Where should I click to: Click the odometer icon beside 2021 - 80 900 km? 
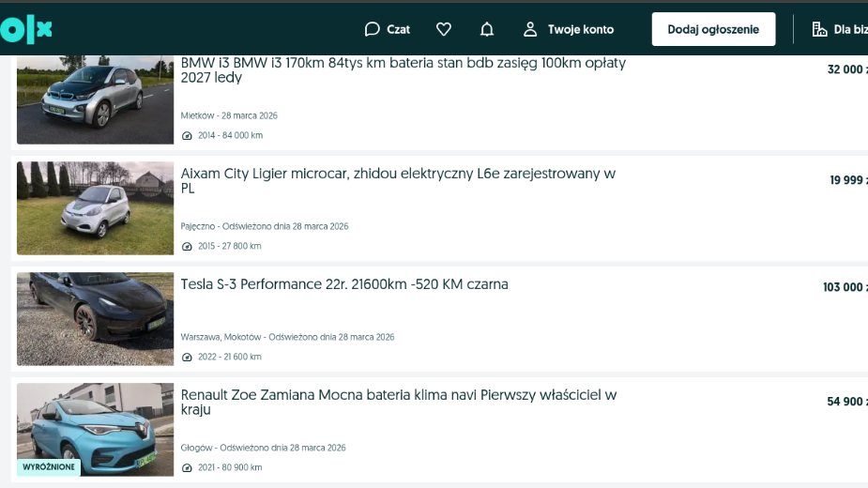point(187,468)
